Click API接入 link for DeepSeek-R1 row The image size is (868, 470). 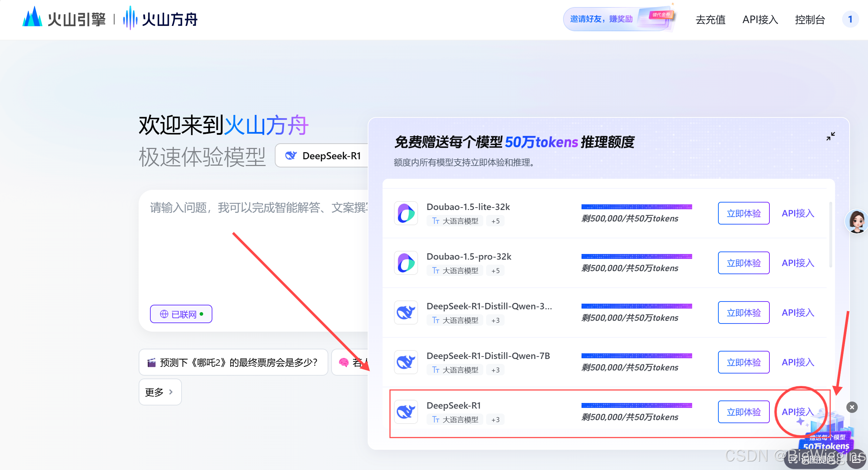pos(797,412)
